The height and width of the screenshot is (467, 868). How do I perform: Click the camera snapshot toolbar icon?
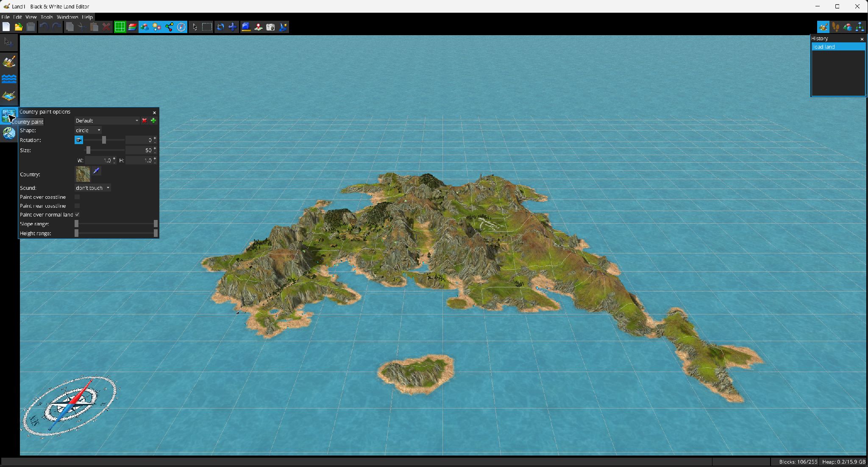click(x=270, y=27)
